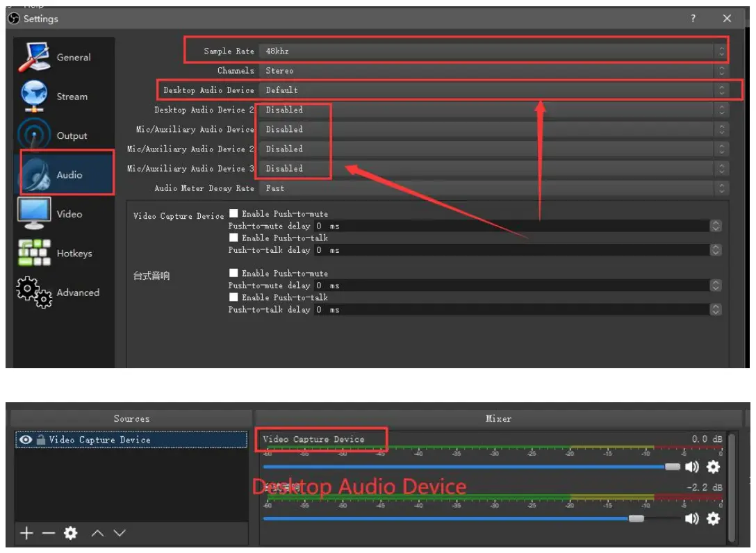Adjust 台式音响 Push-to-mute delay stepper

point(716,286)
